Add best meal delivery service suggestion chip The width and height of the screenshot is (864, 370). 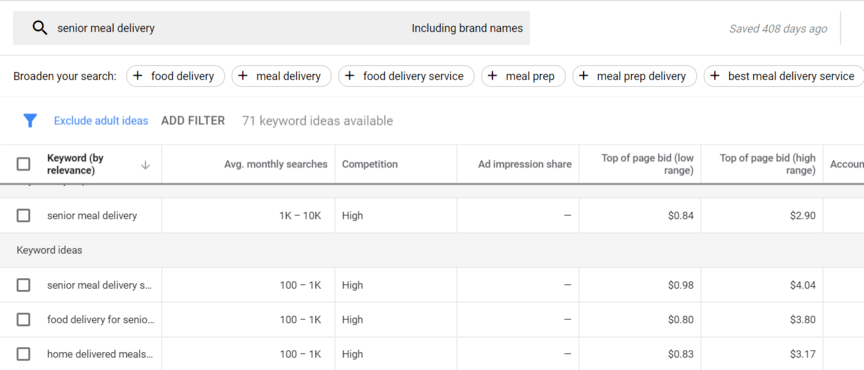point(785,76)
